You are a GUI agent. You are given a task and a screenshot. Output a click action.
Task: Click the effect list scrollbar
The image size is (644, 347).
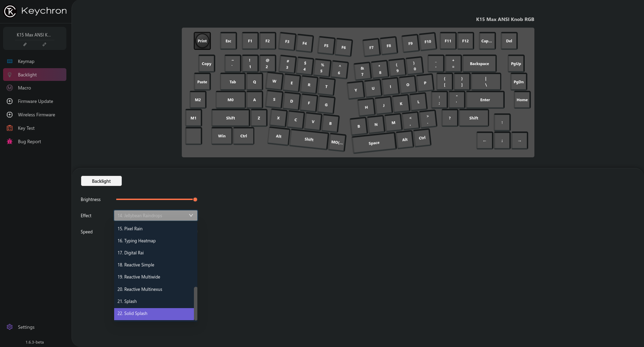coord(196,303)
